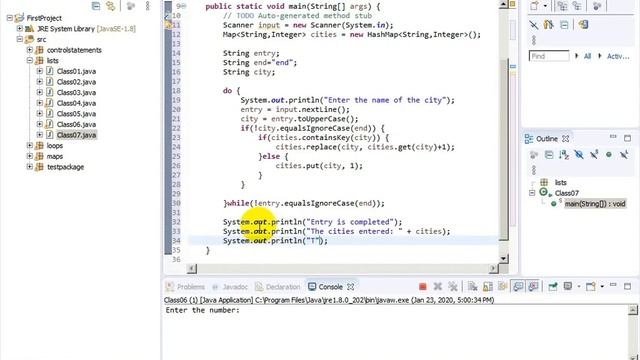Click editor vertical scrollbar up arrow
640x360 pixels.
pos(504,4)
